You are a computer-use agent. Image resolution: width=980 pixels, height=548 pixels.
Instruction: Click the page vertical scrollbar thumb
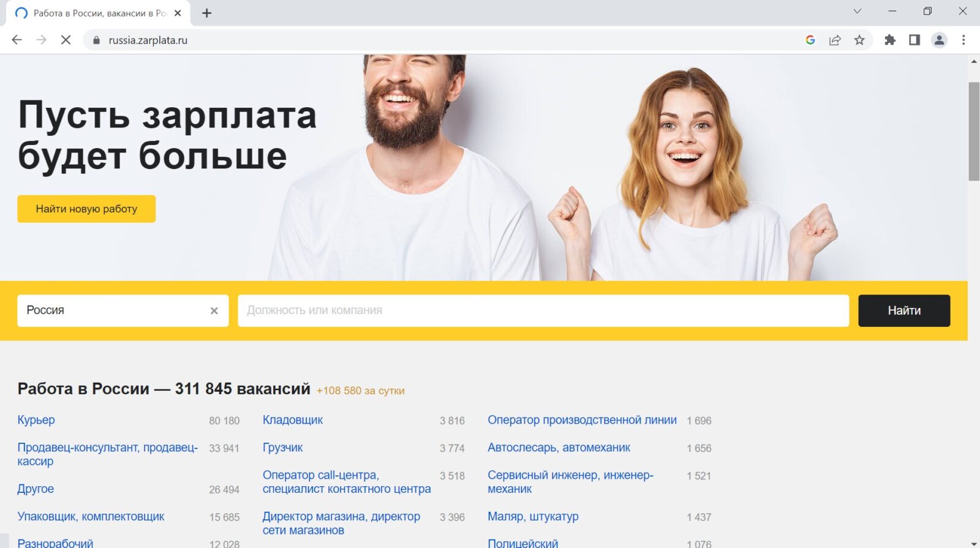[974, 131]
